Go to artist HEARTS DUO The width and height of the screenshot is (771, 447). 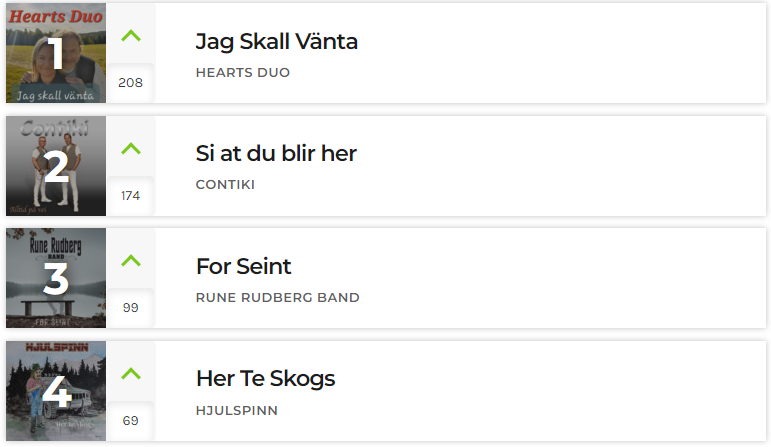pyautogui.click(x=243, y=73)
